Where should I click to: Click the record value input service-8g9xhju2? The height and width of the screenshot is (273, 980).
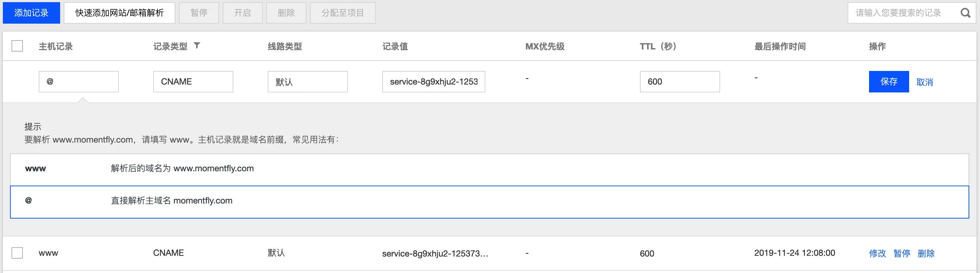[x=434, y=82]
